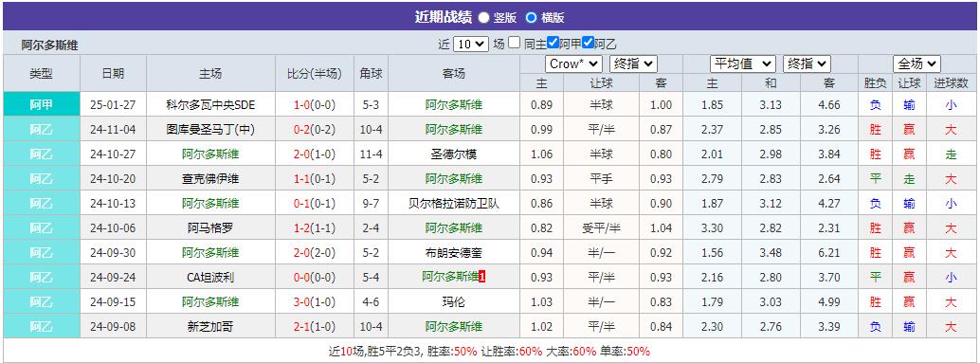Click the red card badge next to 阿尔多斯维 in the 24-09-24 row
980x363 pixels.
point(481,277)
